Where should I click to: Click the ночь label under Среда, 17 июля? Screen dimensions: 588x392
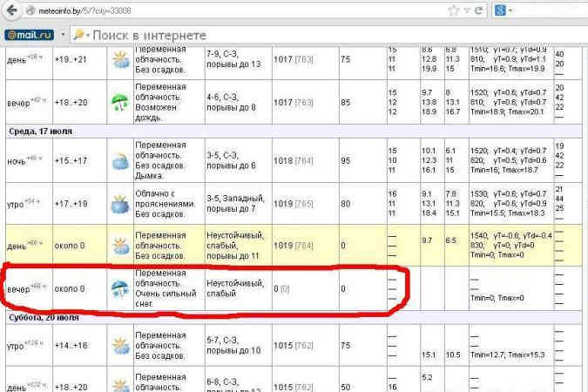coord(17,162)
